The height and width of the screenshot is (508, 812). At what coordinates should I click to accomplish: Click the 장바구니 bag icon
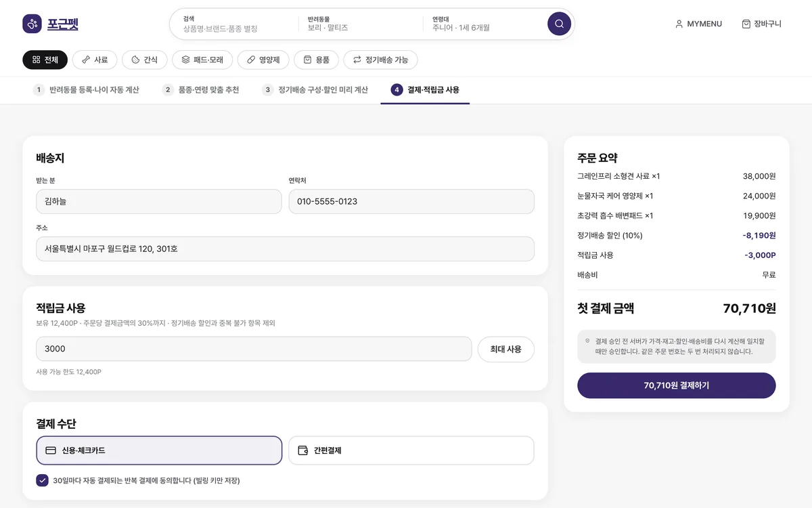pyautogui.click(x=746, y=24)
